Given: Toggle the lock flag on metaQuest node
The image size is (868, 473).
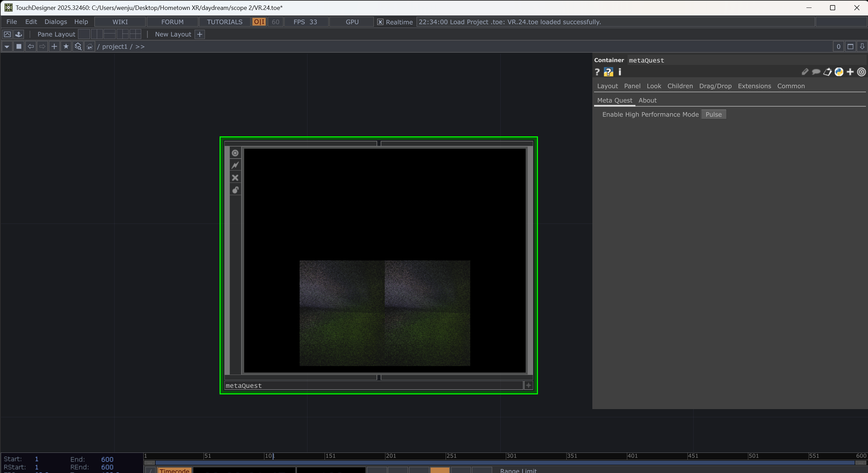Looking at the screenshot, I should click(235, 190).
